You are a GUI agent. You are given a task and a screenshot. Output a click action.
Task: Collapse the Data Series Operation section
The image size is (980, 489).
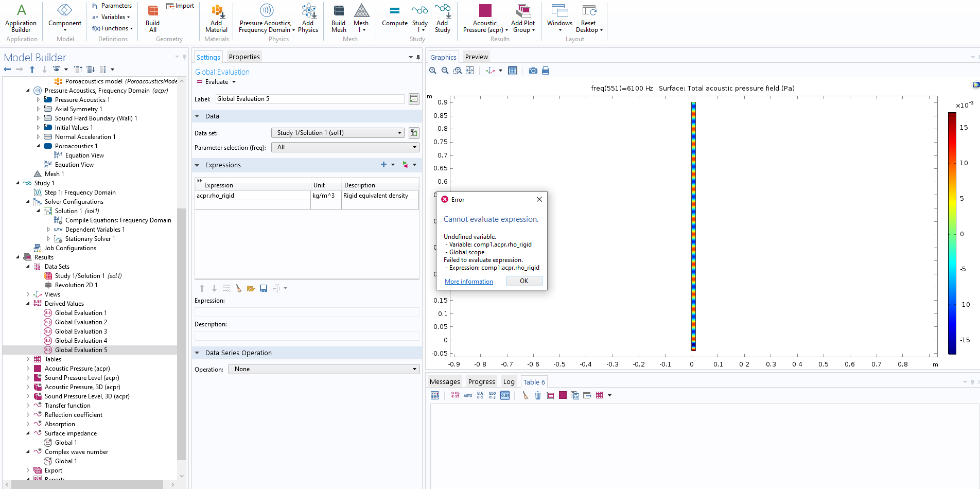tap(197, 353)
